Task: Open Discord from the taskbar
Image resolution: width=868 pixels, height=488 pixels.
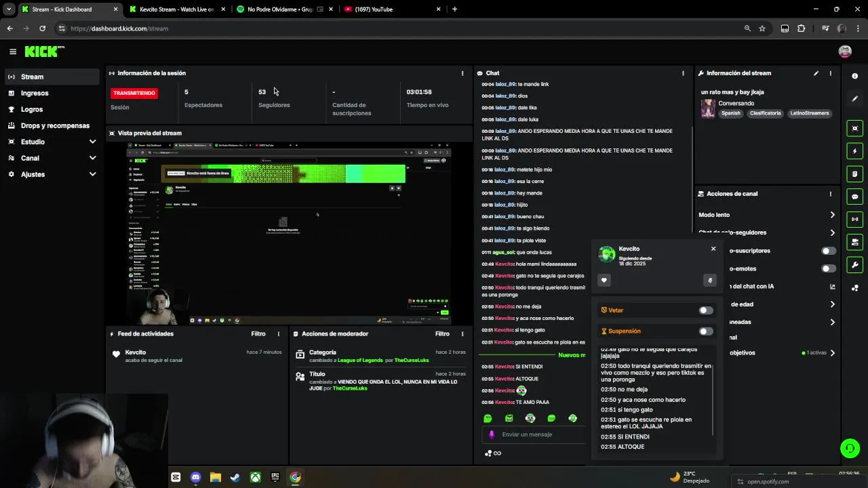Action: tap(196, 477)
